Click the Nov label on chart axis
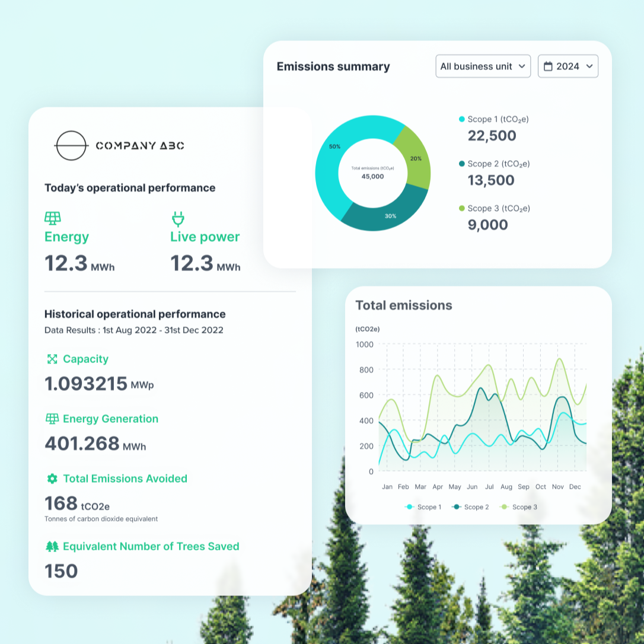The width and height of the screenshot is (644, 644). 558,487
